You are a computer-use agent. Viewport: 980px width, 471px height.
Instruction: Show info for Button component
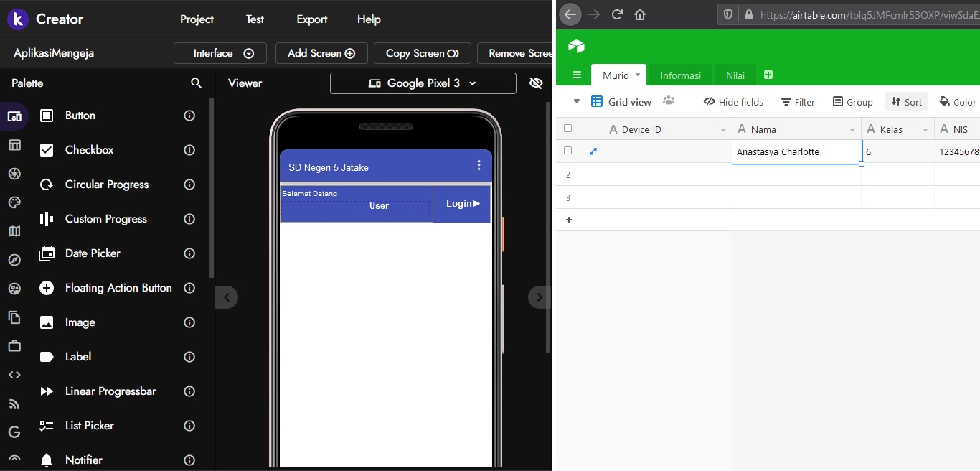point(189,116)
